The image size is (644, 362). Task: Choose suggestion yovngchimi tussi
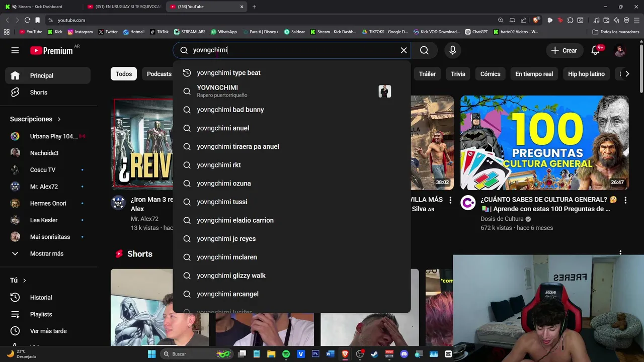[292, 202]
